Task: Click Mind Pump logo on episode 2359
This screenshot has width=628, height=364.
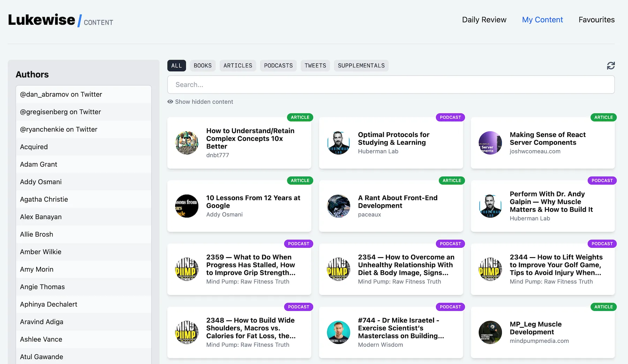Action: click(x=187, y=269)
